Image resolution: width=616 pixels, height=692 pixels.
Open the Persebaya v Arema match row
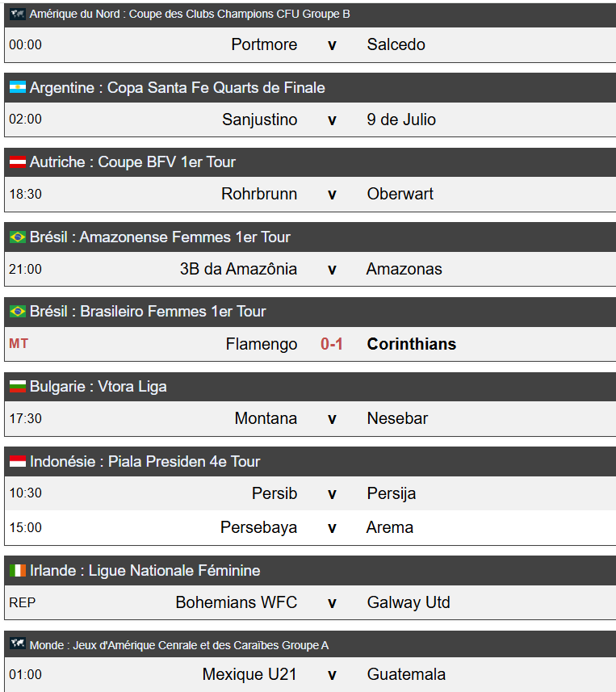tap(310, 527)
